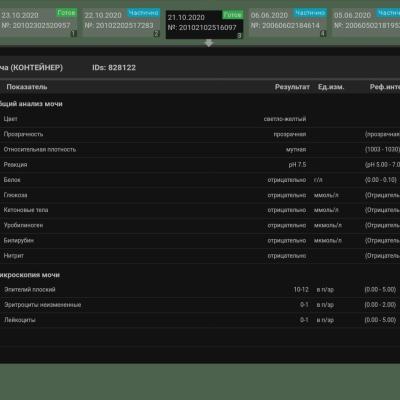Open the 05.06.2020 order card
The width and height of the screenshot is (400, 400).
click(x=367, y=23)
